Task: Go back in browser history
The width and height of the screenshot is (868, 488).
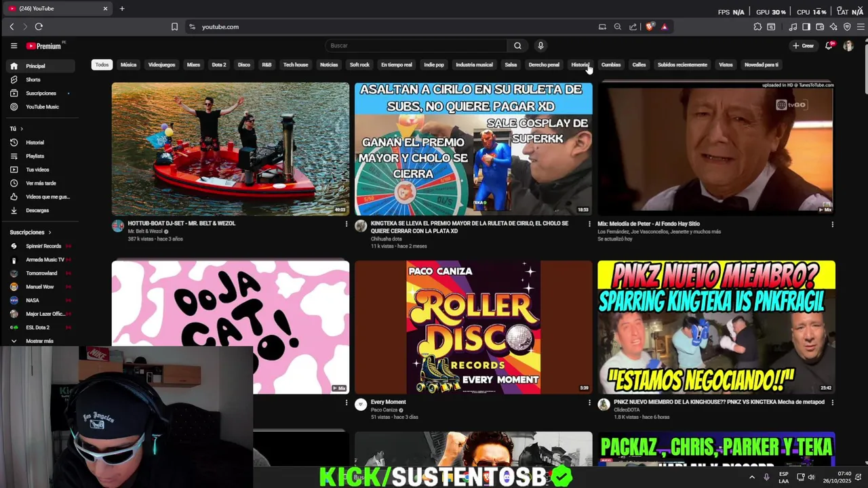Action: [12, 26]
